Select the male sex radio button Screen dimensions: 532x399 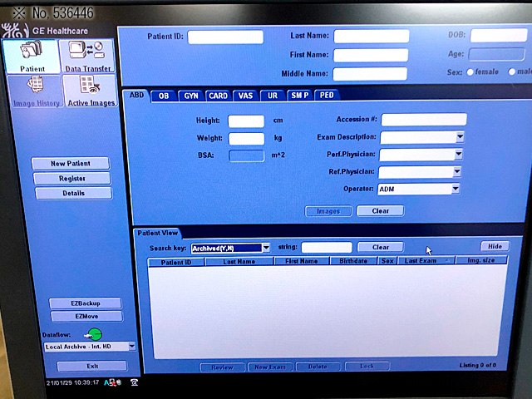click(x=512, y=72)
